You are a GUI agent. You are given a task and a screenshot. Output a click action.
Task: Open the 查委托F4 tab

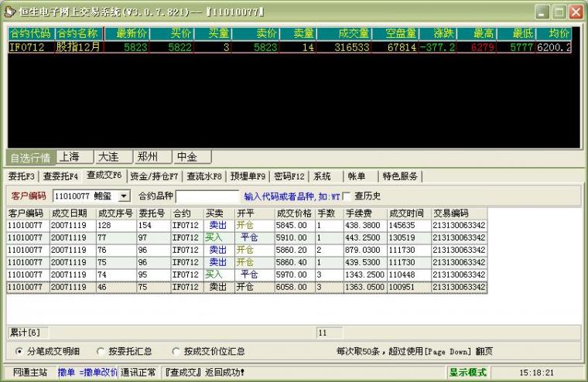pyautogui.click(x=61, y=176)
